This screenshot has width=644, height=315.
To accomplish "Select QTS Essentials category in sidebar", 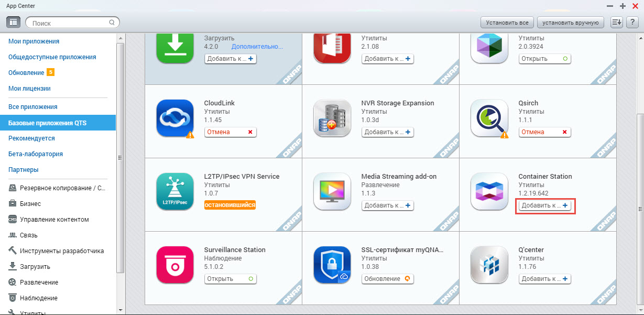I will (58, 123).
